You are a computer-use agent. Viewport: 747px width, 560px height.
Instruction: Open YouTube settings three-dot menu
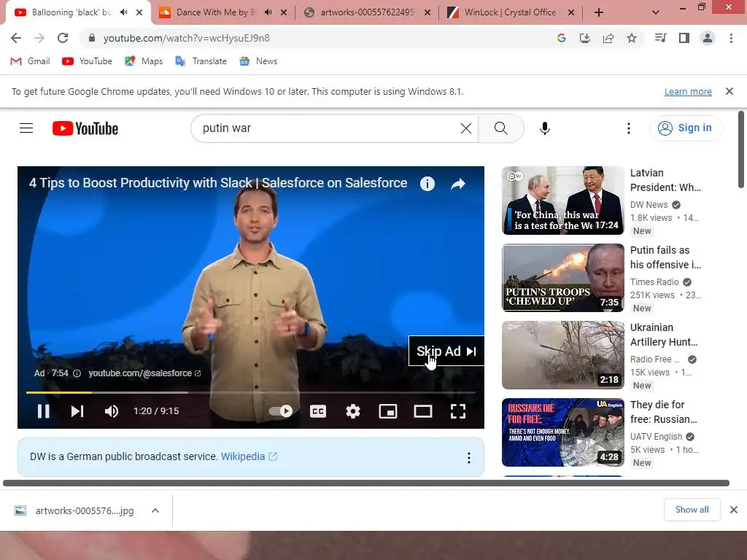[x=628, y=128]
